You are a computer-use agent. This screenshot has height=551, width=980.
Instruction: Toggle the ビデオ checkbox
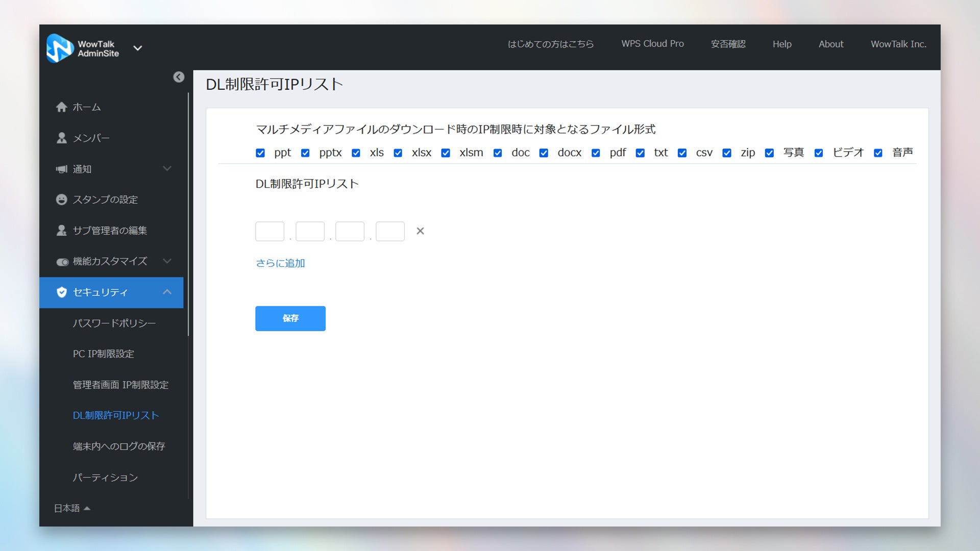[x=819, y=153]
